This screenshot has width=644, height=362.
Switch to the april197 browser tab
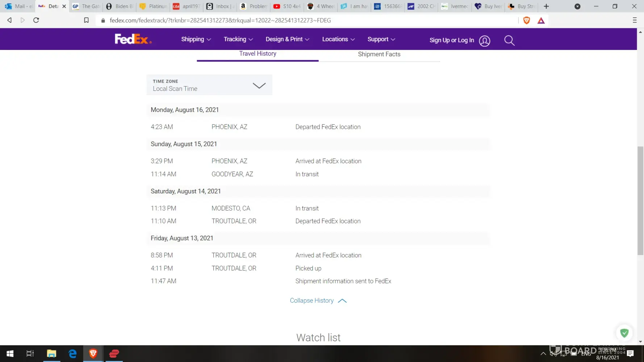click(x=186, y=6)
